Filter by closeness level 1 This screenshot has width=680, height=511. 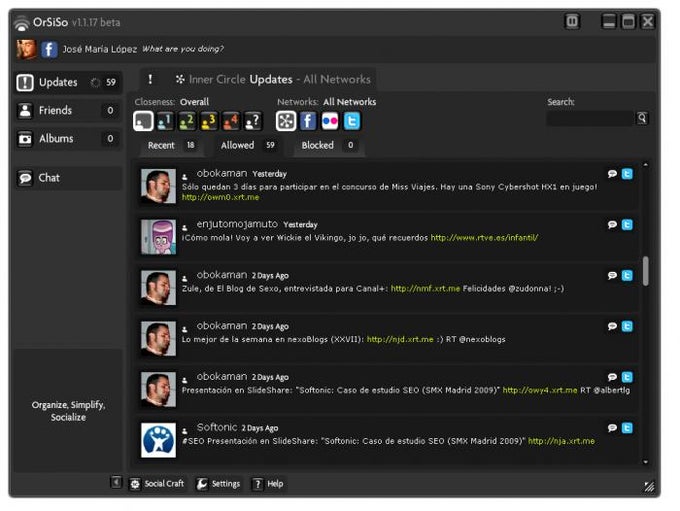tap(165, 121)
